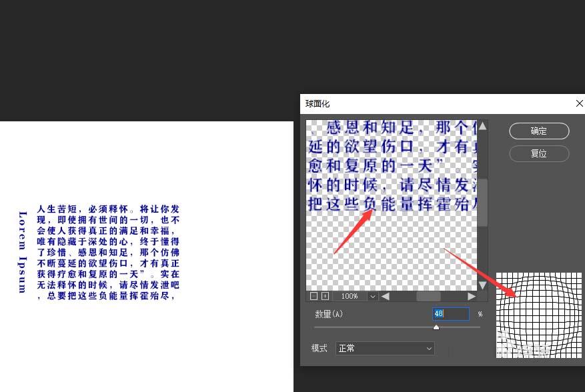Click the down arrow of preview vertical scrollbar
Screen dimensions: 585x392
click(x=482, y=285)
